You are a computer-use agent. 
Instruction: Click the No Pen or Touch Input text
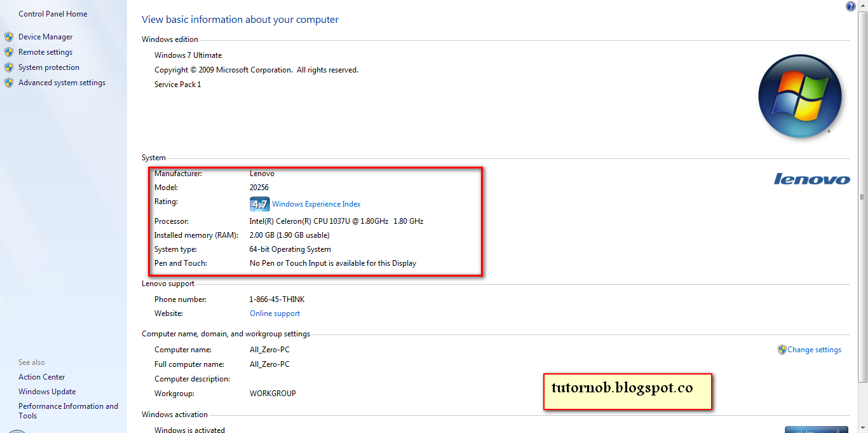(333, 263)
